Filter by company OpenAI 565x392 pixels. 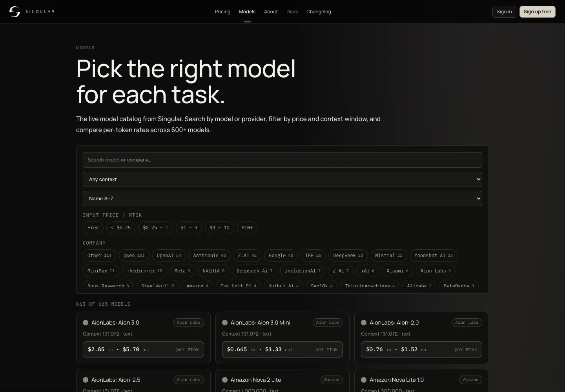coord(169,256)
